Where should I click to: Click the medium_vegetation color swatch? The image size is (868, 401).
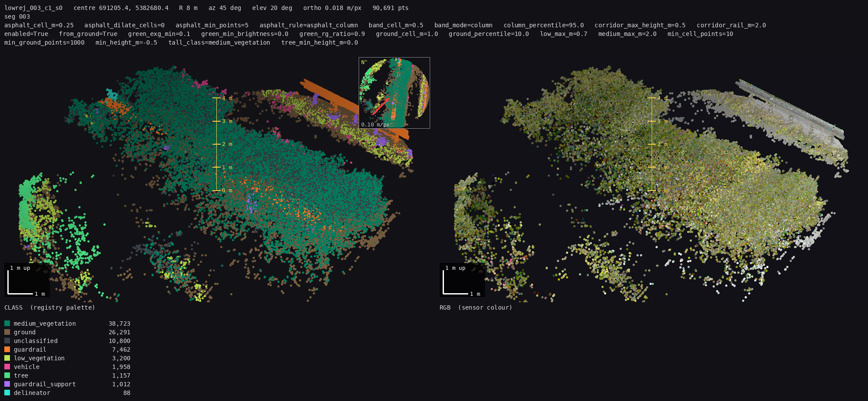(7, 323)
